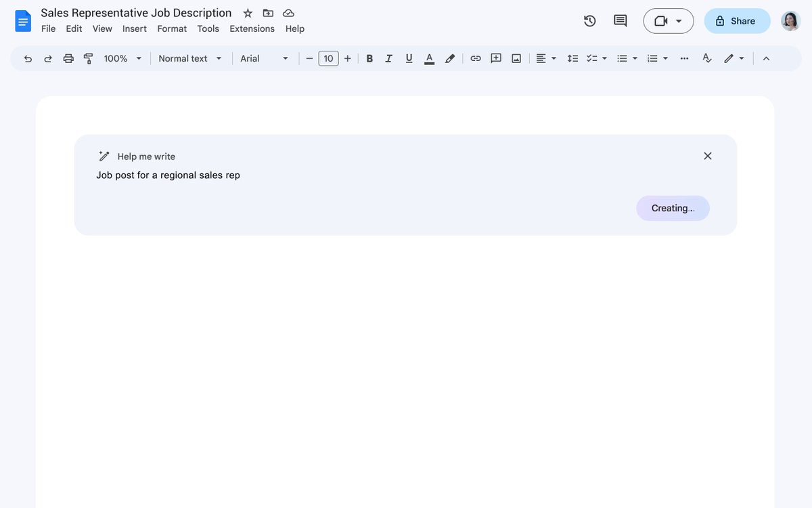Open the Help menu

click(295, 28)
